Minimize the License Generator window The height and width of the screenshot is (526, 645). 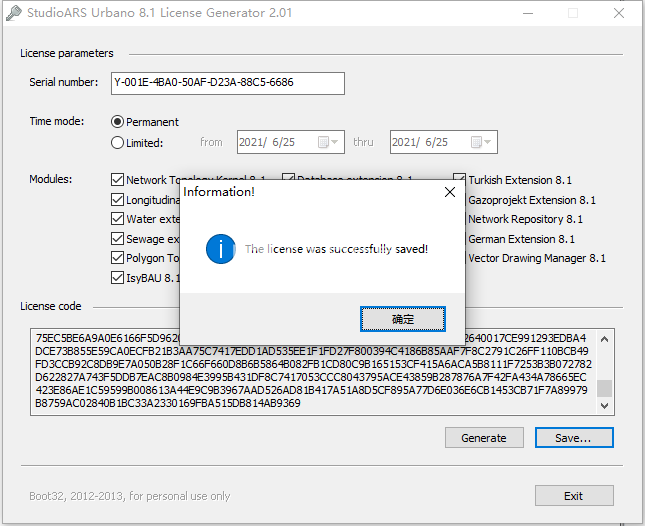[528, 13]
